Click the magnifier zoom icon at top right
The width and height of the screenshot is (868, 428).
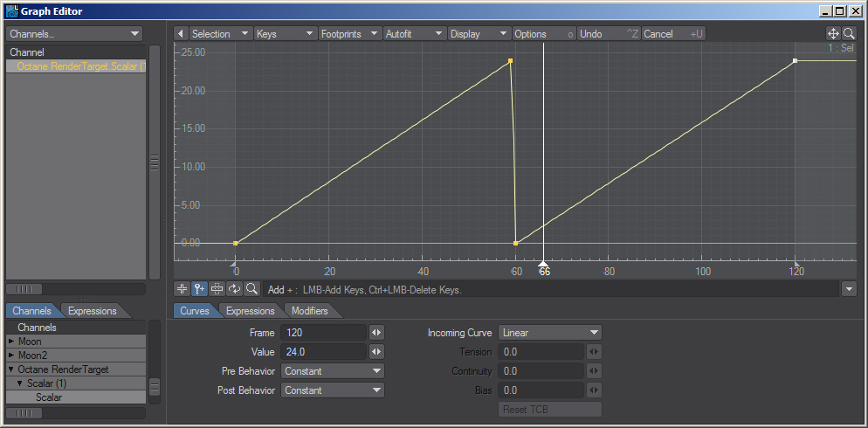point(849,34)
